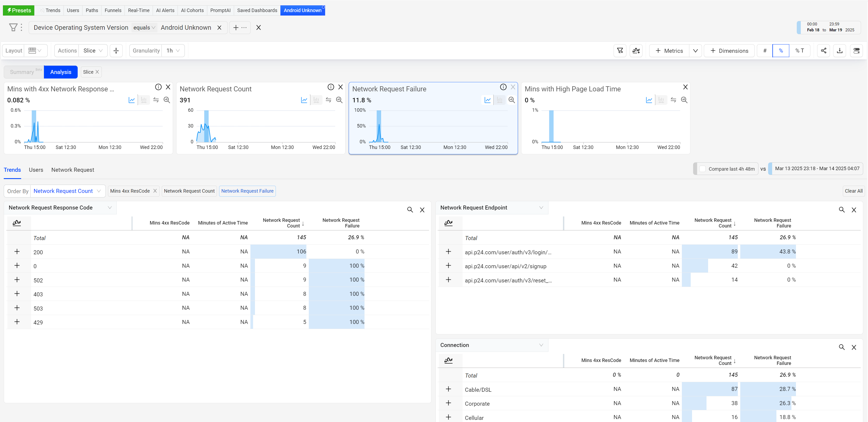Select the % T display mode
Viewport: 868px width, 422px height.
point(800,51)
